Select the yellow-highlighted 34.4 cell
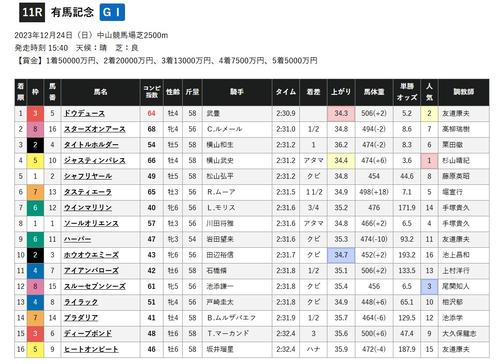 point(341,161)
